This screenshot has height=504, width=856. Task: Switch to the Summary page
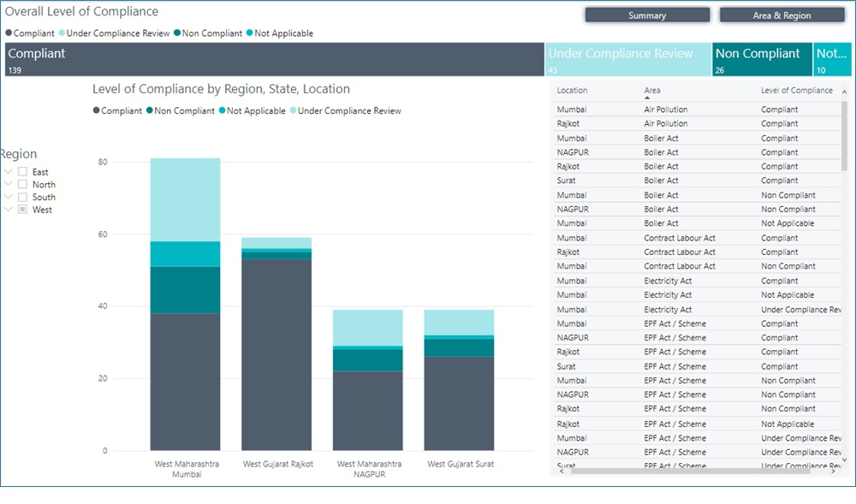pos(646,15)
